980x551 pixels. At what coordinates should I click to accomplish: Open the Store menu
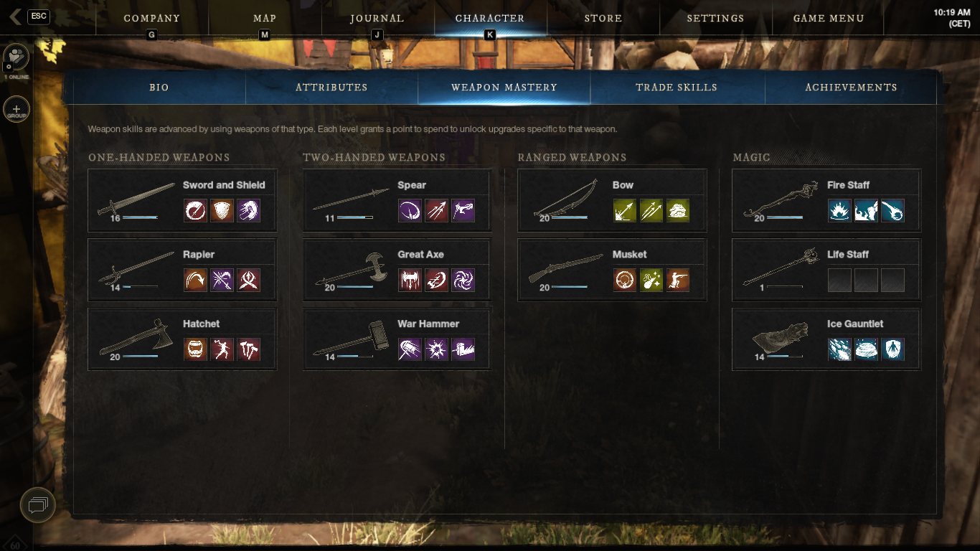[x=603, y=18]
